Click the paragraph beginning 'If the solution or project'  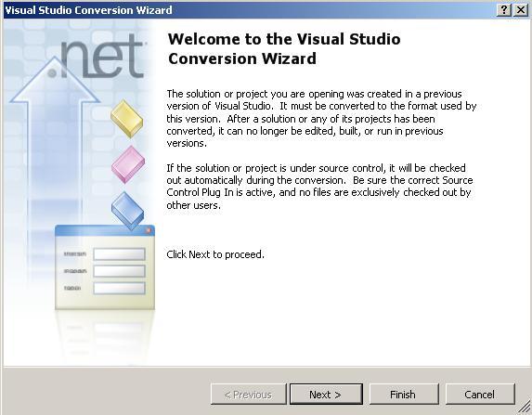pos(319,187)
